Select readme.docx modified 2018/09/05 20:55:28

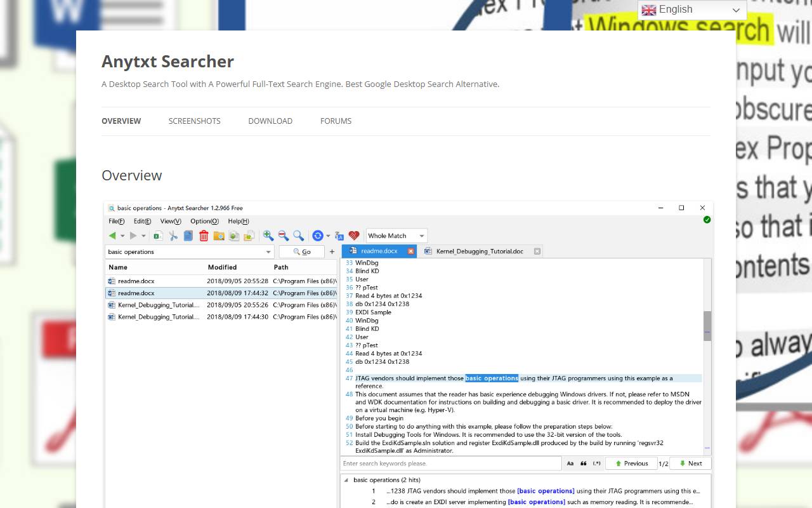[221, 281]
